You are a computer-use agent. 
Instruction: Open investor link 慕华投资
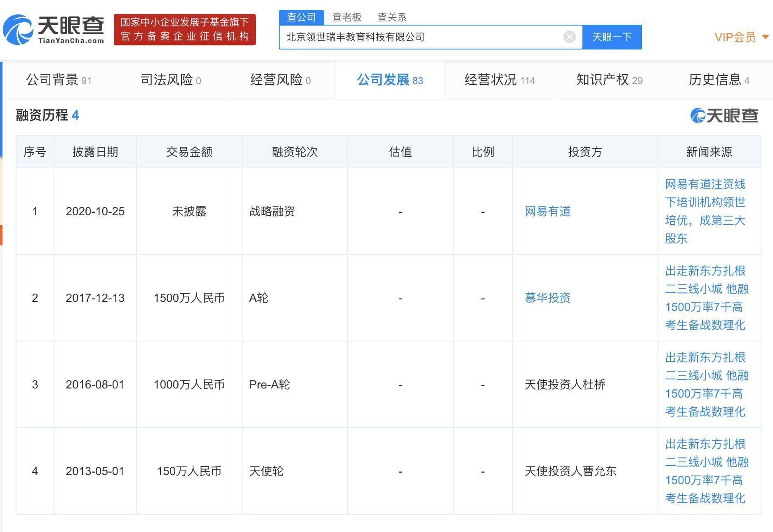(x=548, y=298)
